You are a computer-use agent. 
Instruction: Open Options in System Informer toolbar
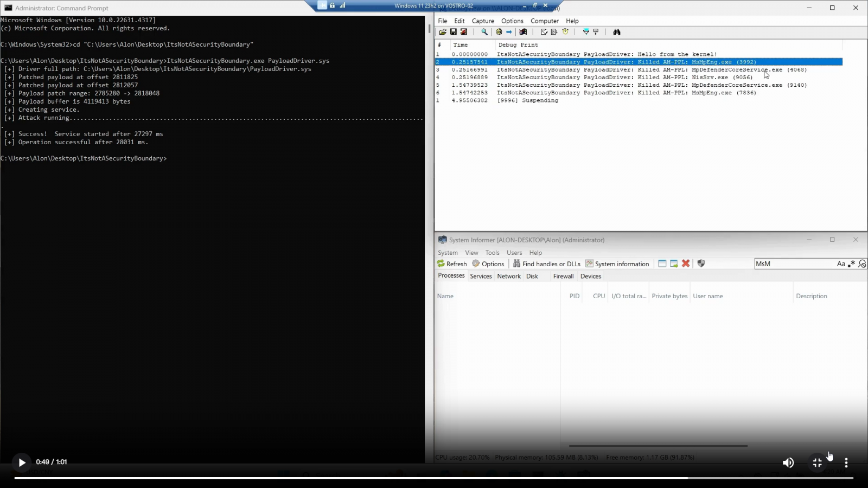[x=488, y=264]
